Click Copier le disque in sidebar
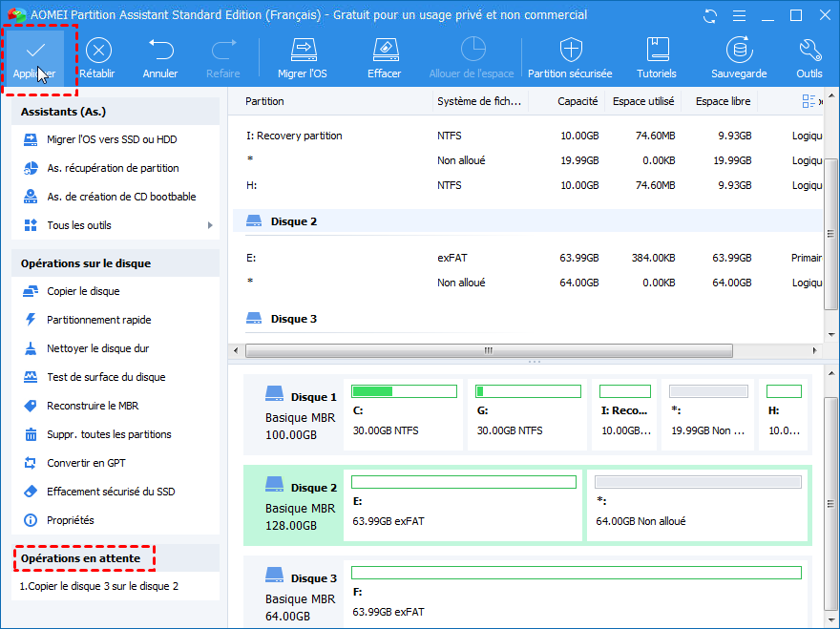The image size is (840, 629). [x=83, y=291]
